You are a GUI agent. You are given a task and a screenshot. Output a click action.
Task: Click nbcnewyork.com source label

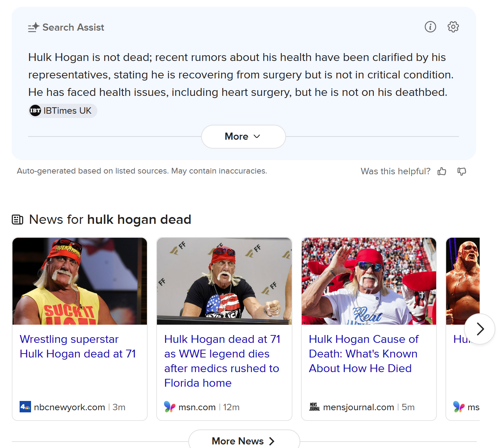(70, 407)
